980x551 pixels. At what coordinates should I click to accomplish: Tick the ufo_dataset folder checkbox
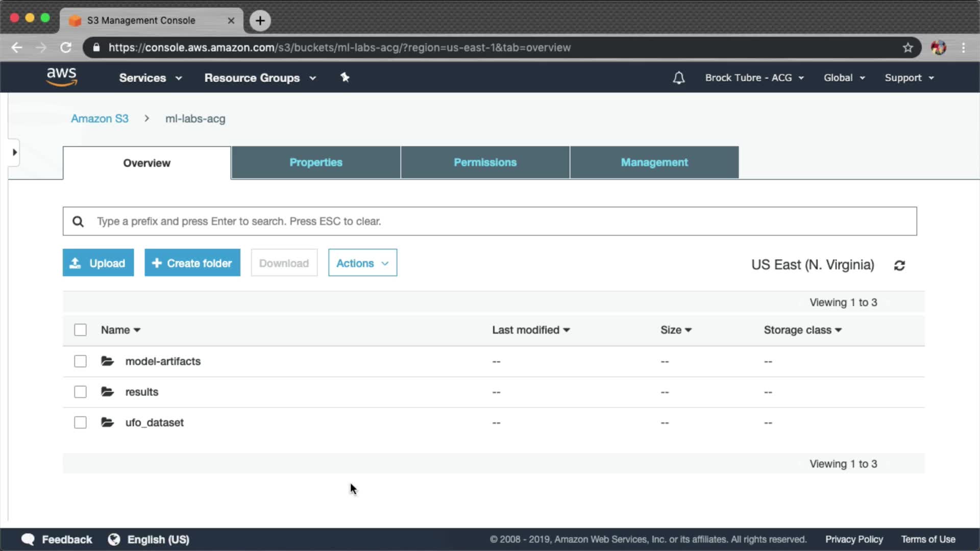coord(80,422)
